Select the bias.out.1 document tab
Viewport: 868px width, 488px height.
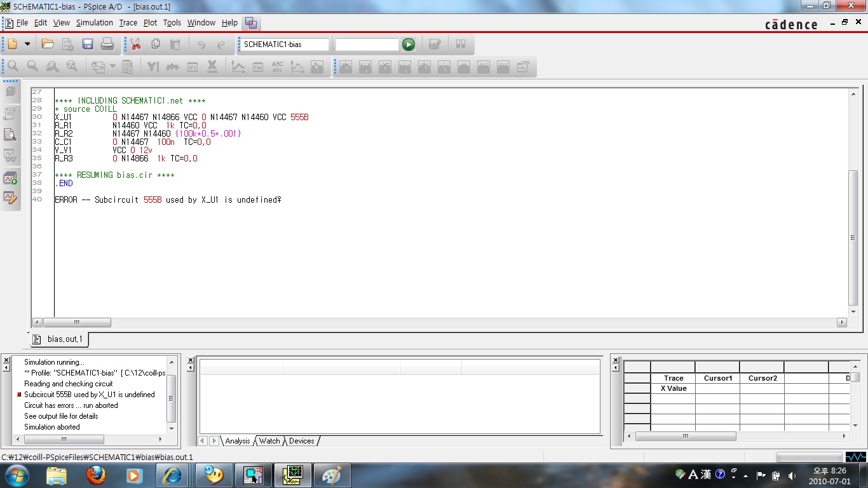point(59,339)
